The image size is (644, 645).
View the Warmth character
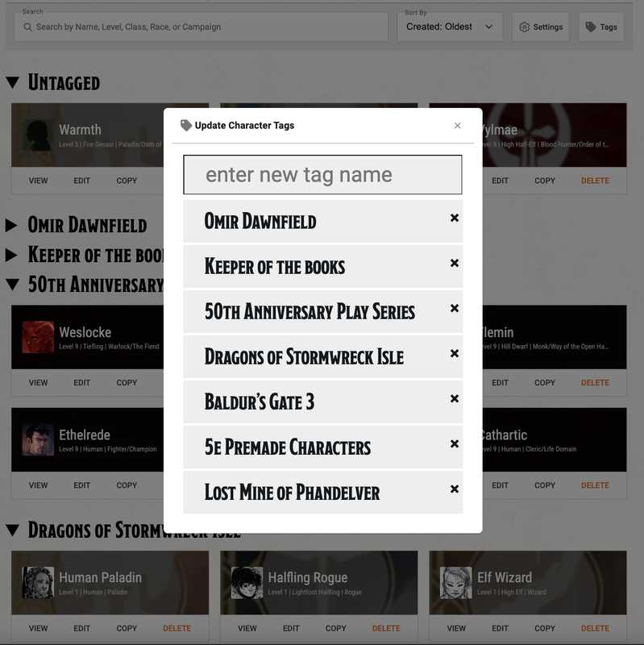[x=38, y=181]
